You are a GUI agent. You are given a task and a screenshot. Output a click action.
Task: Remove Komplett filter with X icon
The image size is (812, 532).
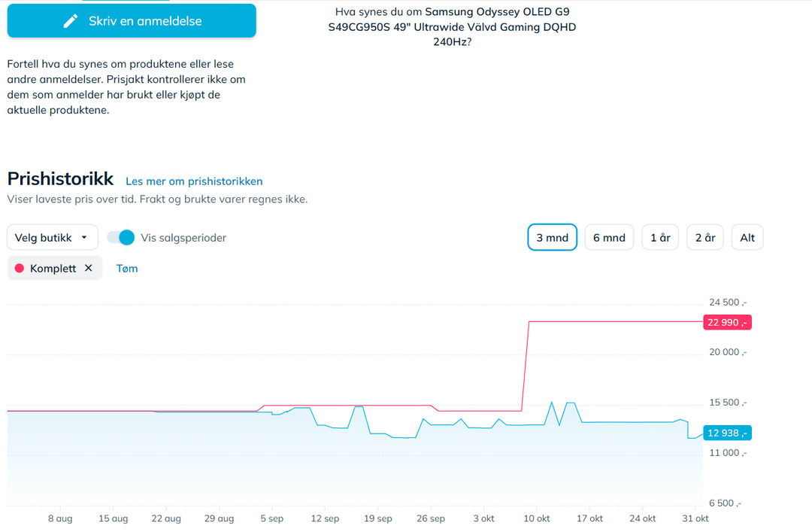click(89, 268)
